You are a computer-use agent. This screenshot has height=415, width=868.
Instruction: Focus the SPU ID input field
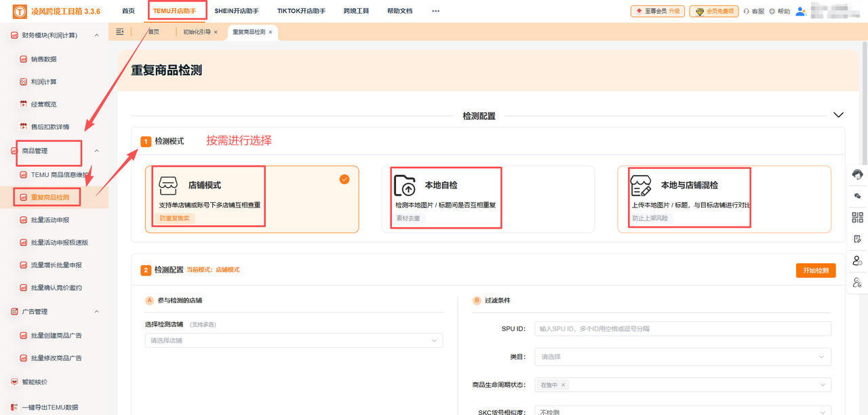coord(683,329)
